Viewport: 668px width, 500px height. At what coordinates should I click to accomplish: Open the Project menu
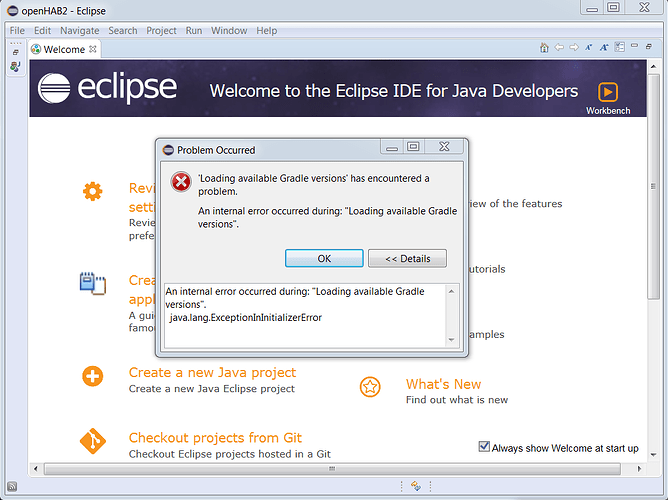[x=161, y=31]
